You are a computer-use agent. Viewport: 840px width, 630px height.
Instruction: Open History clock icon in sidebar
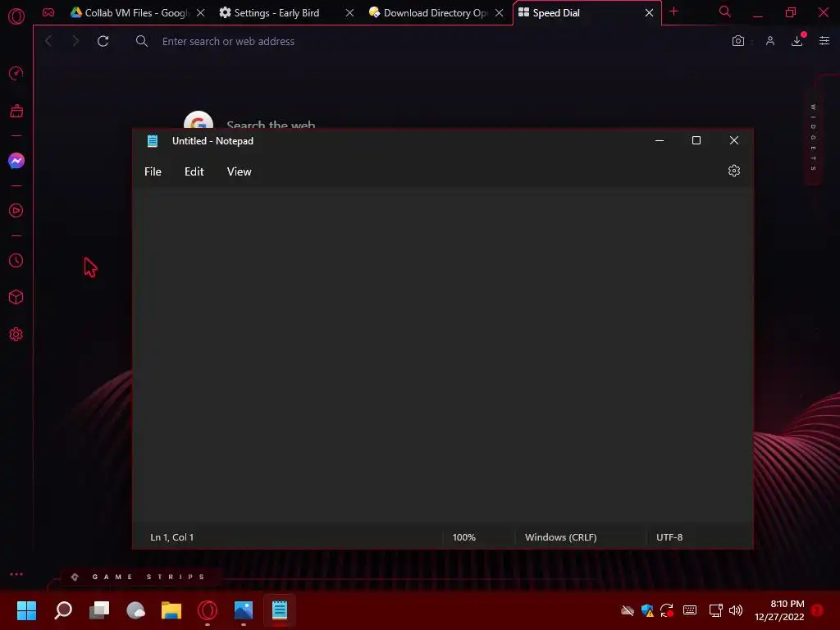(16, 261)
